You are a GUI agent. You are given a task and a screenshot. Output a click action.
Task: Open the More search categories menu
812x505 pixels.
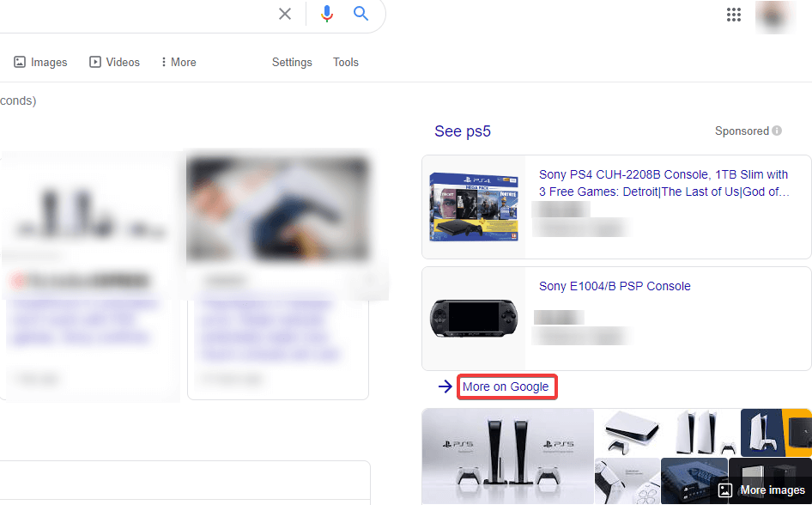179,62
